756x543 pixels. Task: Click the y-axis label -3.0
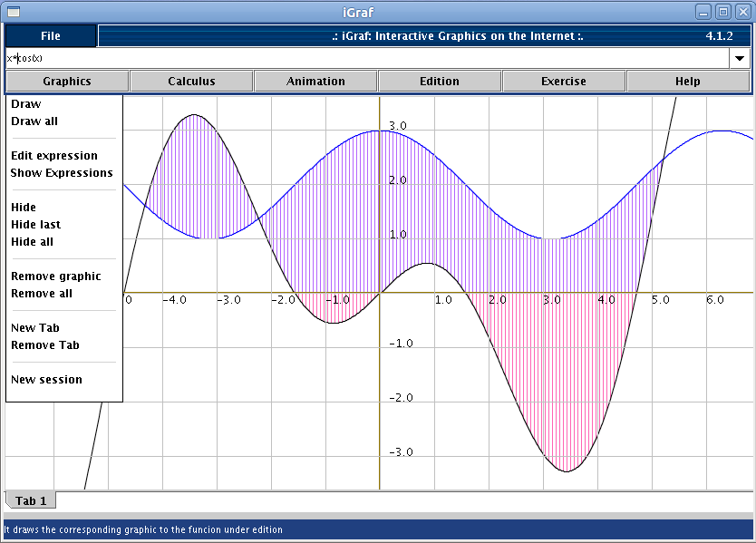402,452
